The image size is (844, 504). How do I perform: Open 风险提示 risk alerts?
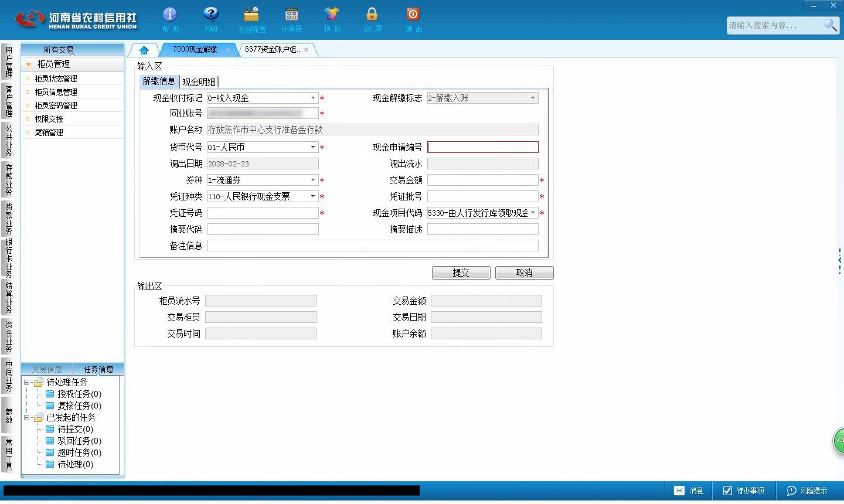pos(807,491)
